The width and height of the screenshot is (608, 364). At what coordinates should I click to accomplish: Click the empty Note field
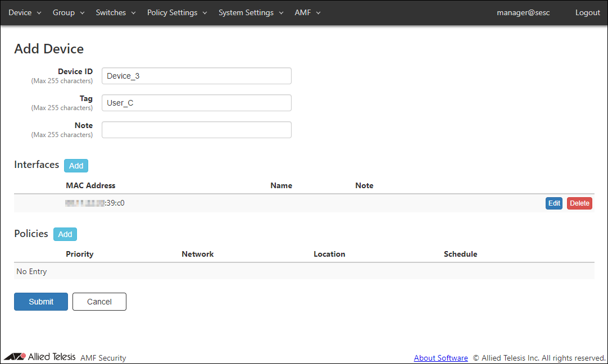(196, 130)
